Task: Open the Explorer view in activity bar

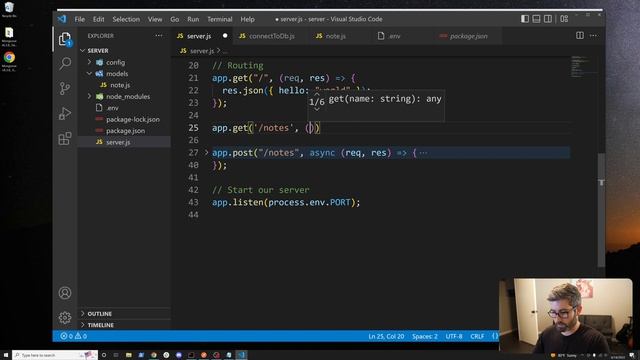Action: click(65, 39)
